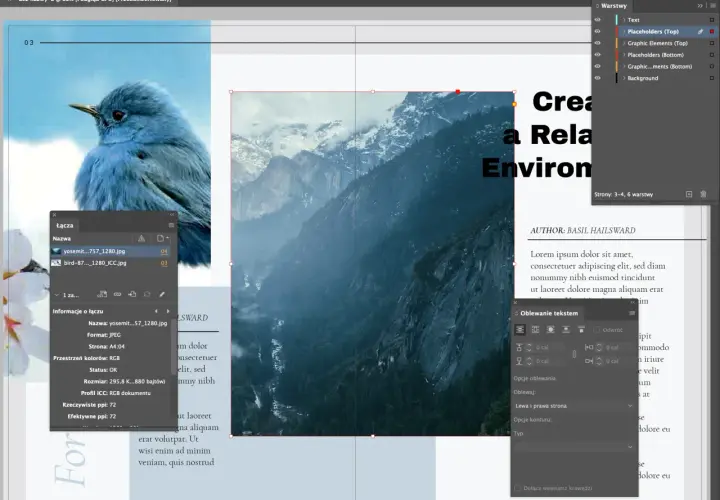The width and height of the screenshot is (720, 500).
Task: Select bird-87..._1280_ICC.jpg link row
Action: click(110, 263)
